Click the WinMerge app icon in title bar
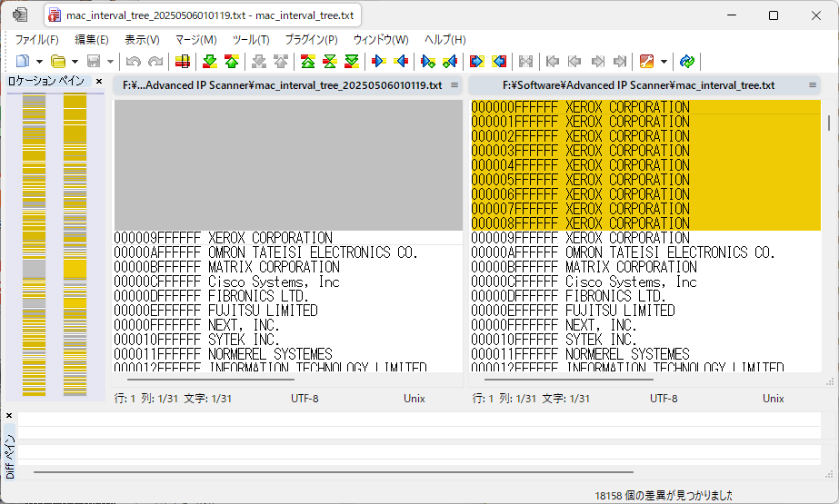This screenshot has width=839, height=504. click(20, 15)
